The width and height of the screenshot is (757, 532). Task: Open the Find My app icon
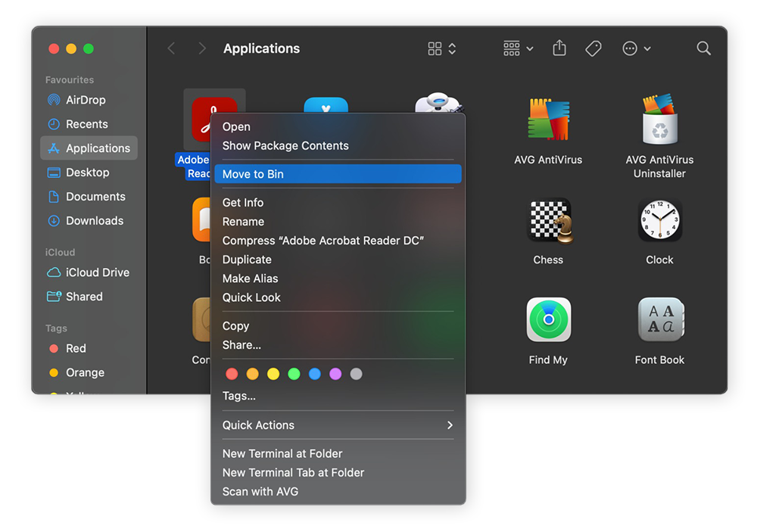548,319
